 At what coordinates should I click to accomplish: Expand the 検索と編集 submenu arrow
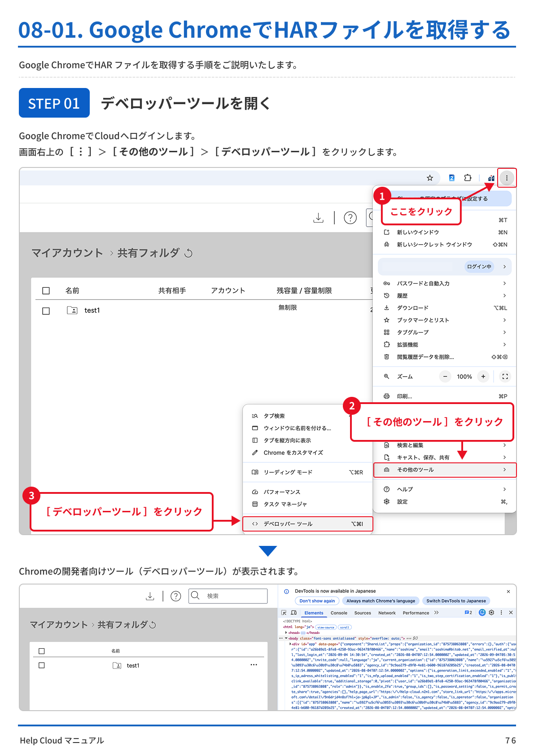pos(504,445)
